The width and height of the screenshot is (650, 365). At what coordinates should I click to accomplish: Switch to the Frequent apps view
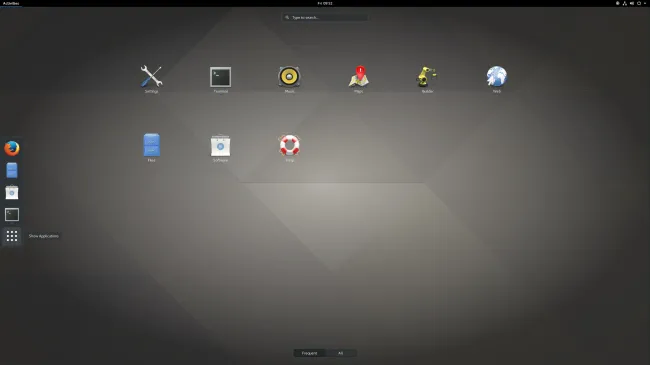click(x=309, y=353)
